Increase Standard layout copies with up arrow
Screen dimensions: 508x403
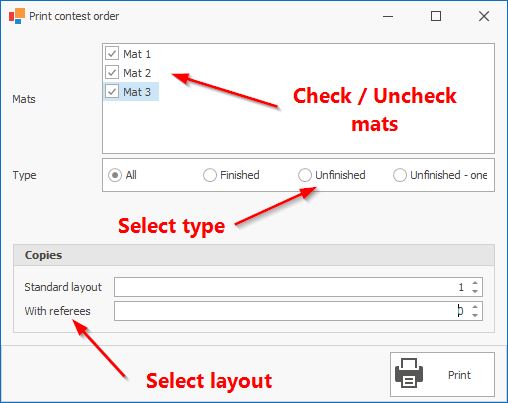(x=475, y=283)
